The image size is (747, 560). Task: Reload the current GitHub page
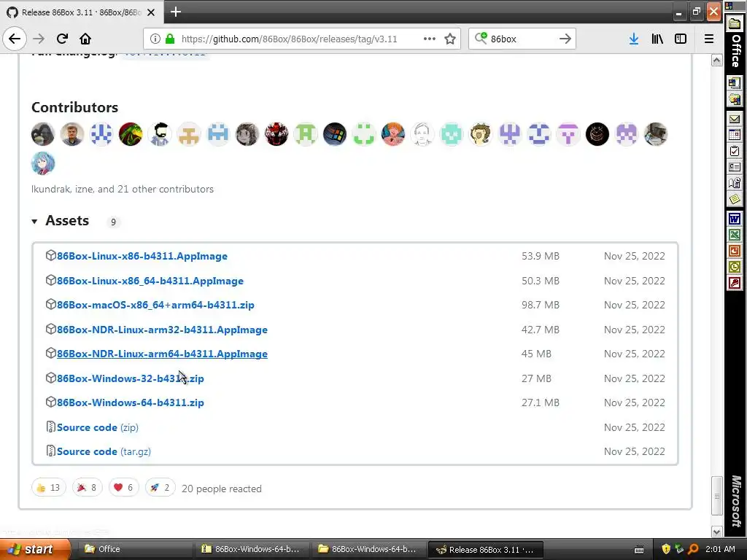(62, 39)
